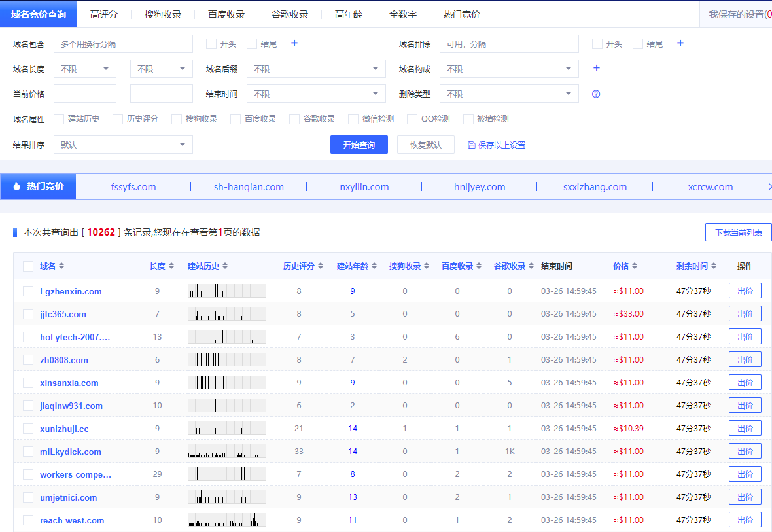View history chart for miLkydick.com
Image resolution: width=772 pixels, height=532 pixels.
tap(227, 452)
